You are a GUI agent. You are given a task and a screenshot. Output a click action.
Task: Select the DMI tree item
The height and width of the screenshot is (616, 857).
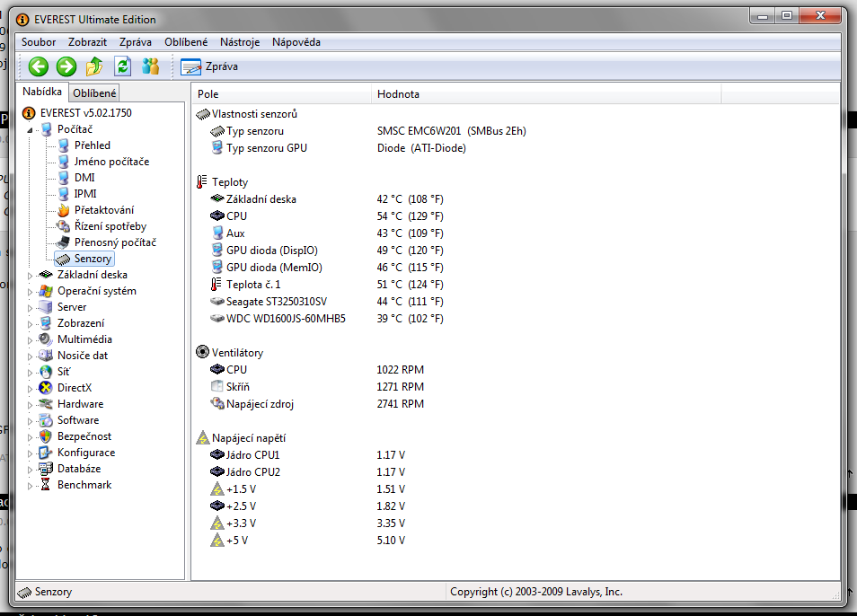coord(84,178)
